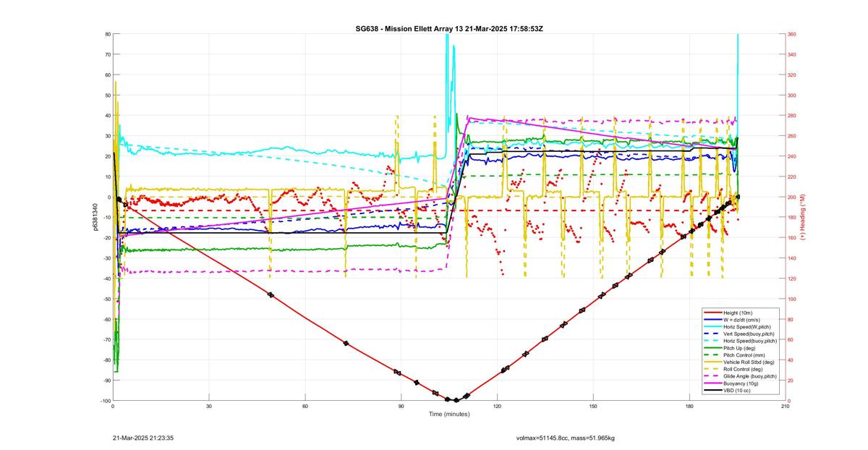
Task: Click the 'p6381340' left axis label
Action: click(95, 217)
